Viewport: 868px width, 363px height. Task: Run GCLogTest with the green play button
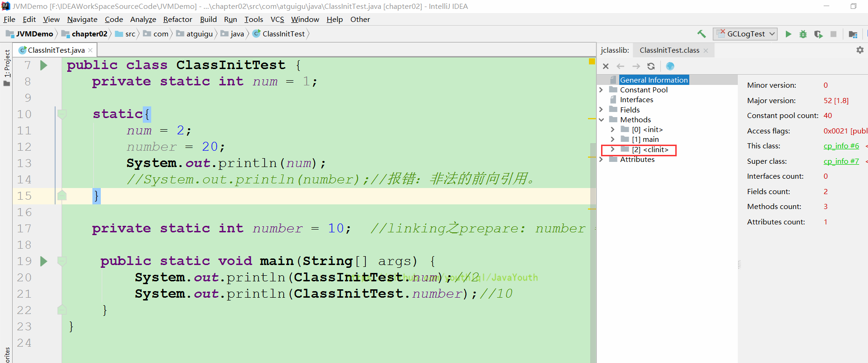[788, 34]
